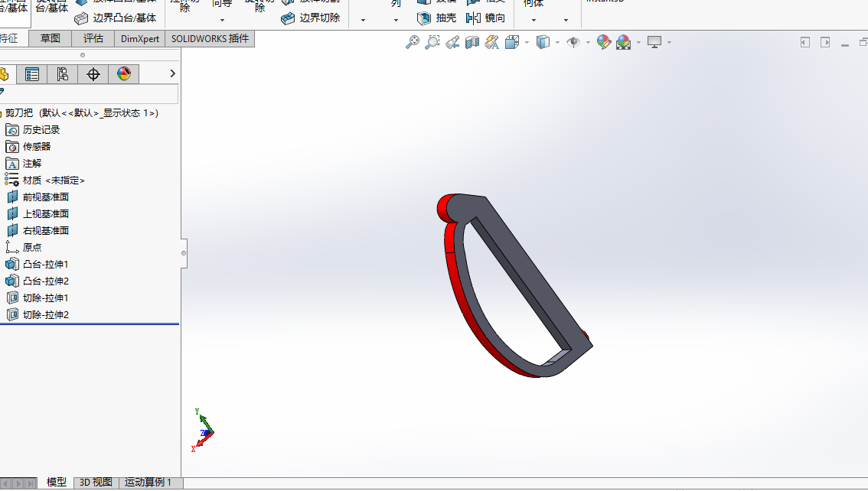Expand manager tabs with the right chevron
868x491 pixels.
[173, 73]
